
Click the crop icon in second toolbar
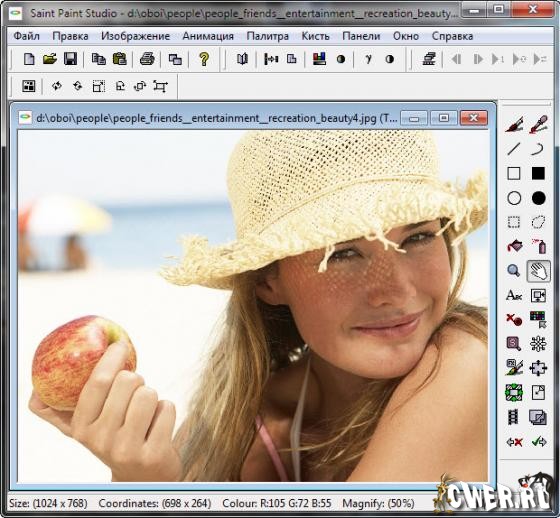click(x=160, y=86)
